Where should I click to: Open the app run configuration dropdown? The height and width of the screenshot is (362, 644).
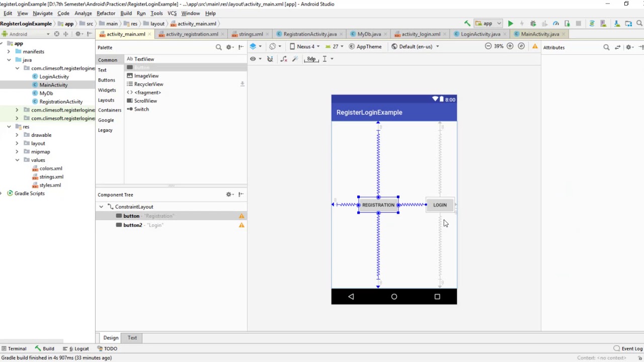click(488, 24)
